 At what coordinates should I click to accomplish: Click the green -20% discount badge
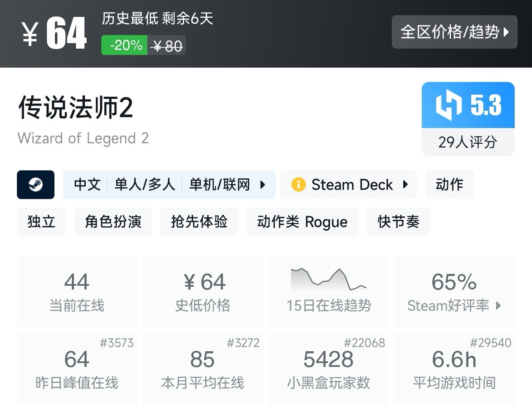[124, 45]
